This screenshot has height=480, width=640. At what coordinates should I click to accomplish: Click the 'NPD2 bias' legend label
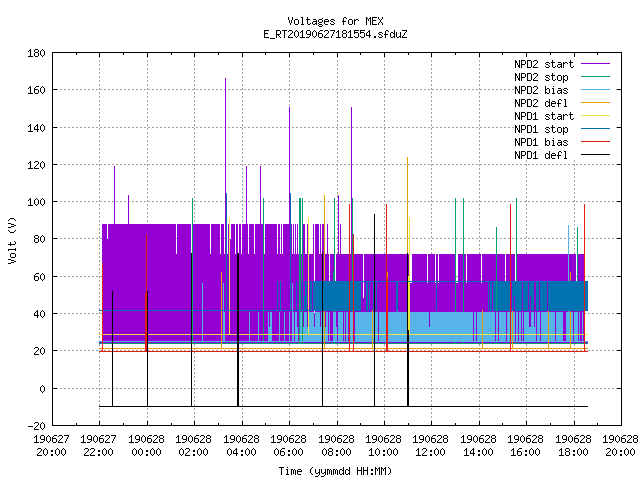click(x=541, y=90)
